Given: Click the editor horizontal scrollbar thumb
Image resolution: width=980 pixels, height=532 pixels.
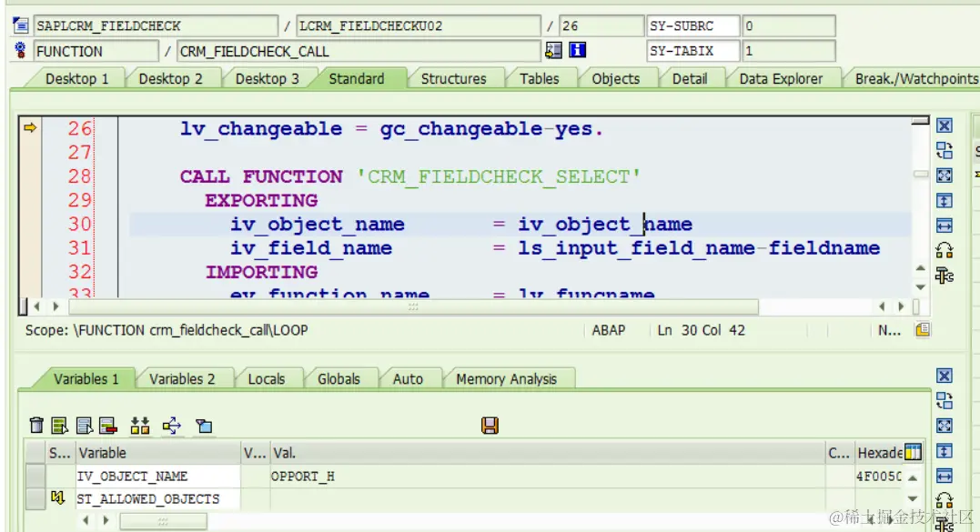Looking at the screenshot, I should pos(413,306).
